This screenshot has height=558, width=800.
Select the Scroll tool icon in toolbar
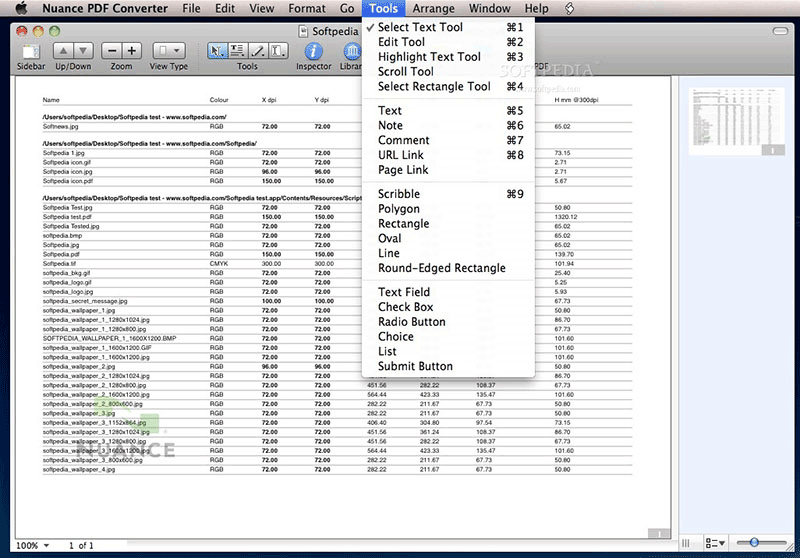pyautogui.click(x=278, y=50)
